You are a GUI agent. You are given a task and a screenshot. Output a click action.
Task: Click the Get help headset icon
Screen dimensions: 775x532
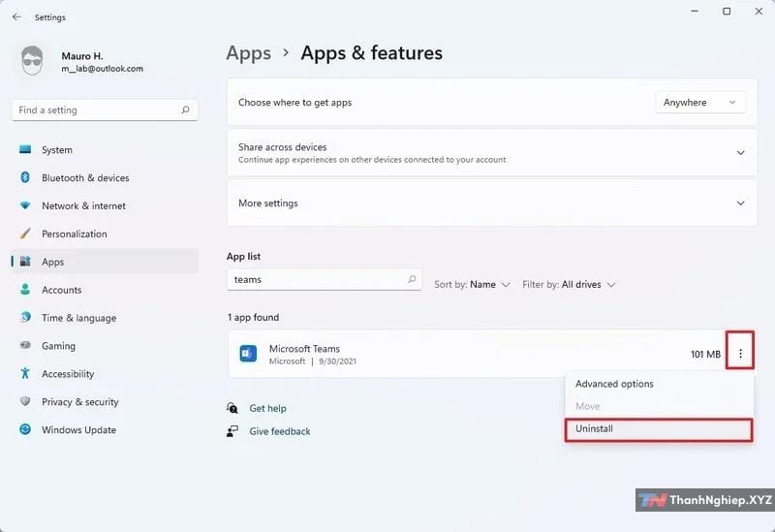pos(232,408)
